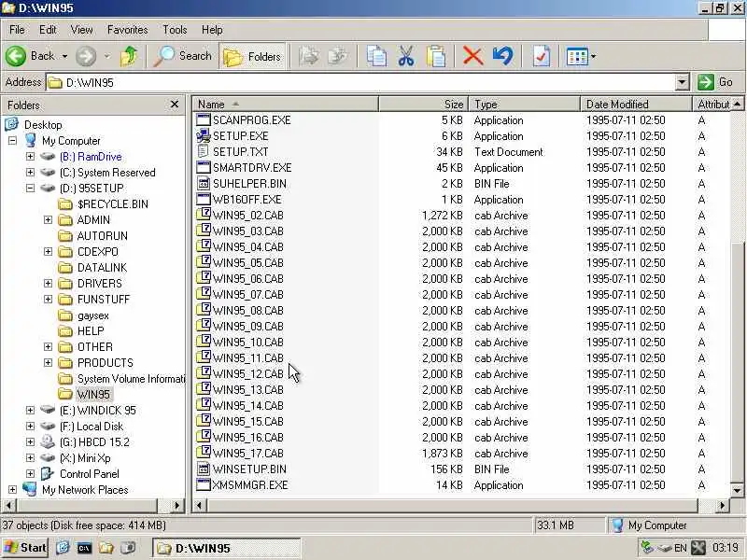Click the Copy To toolbar icon
This screenshot has width=747, height=560.
[x=338, y=56]
